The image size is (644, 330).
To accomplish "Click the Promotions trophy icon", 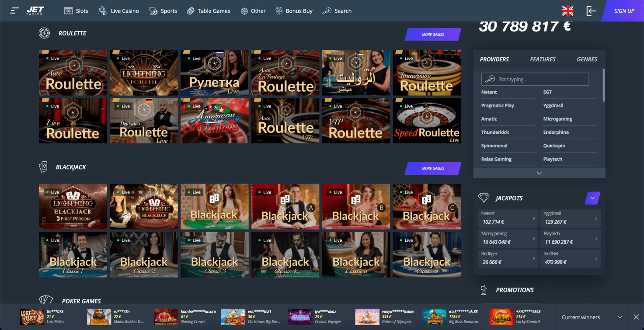I will point(484,290).
